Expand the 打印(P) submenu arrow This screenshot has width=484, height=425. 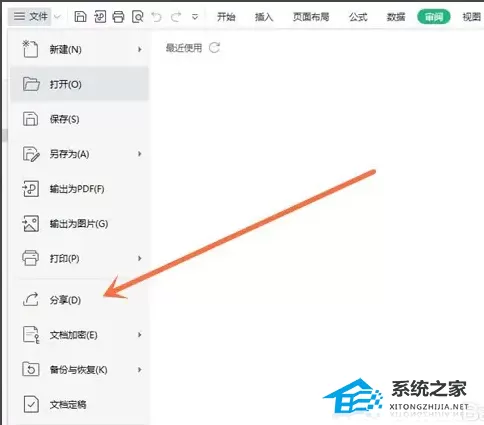(140, 258)
